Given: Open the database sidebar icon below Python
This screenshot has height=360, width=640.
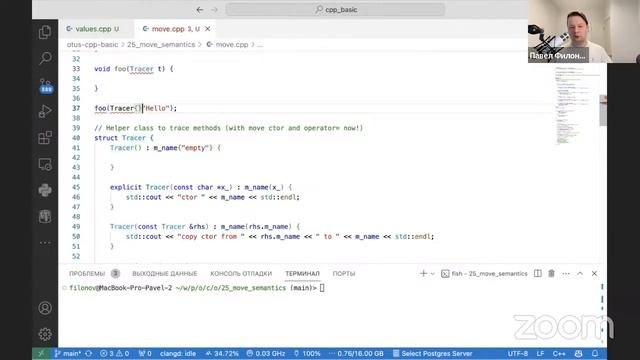Looking at the screenshot, I should click(45, 216).
